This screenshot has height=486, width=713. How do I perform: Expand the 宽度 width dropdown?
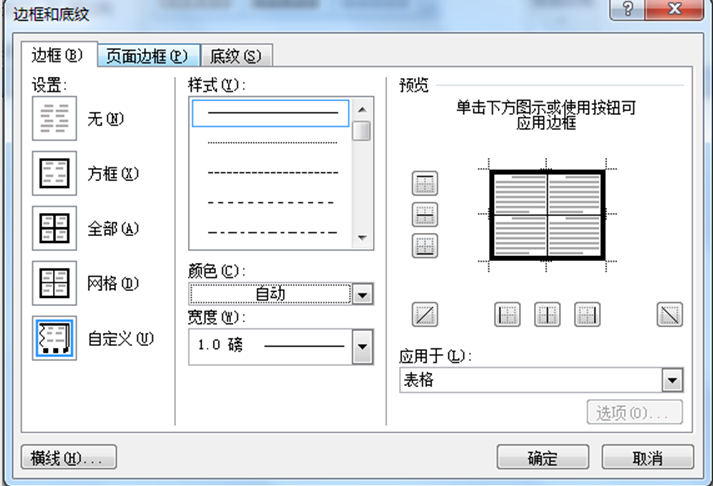tap(362, 346)
